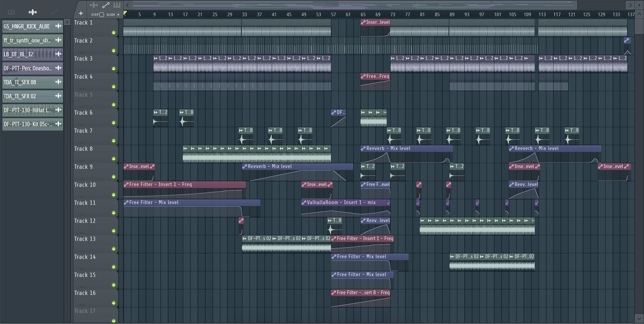Mute Track 6 with its green LED

click(x=114, y=123)
